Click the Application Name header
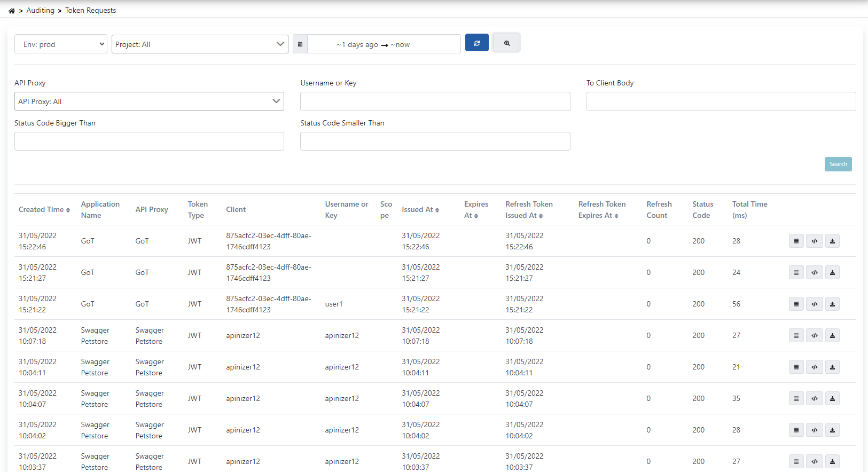 (100, 210)
